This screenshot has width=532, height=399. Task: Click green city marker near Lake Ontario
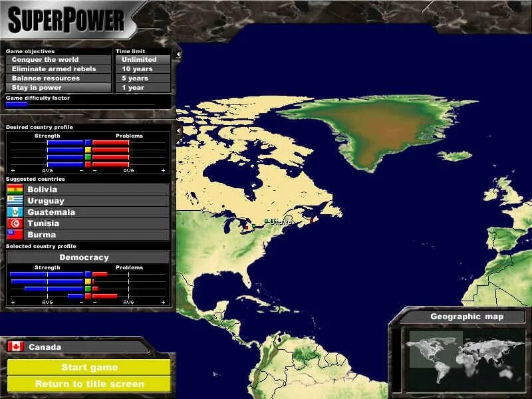[x=253, y=226]
